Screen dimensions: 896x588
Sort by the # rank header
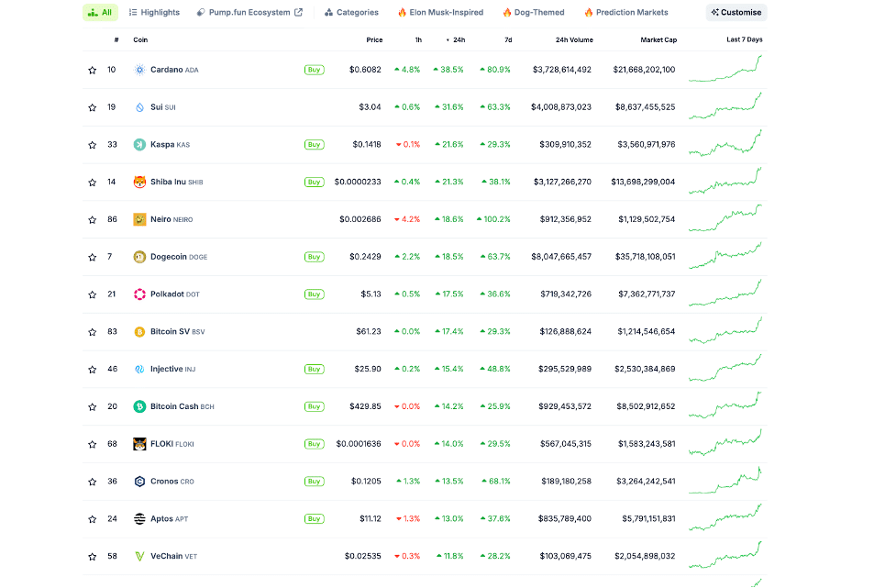116,40
